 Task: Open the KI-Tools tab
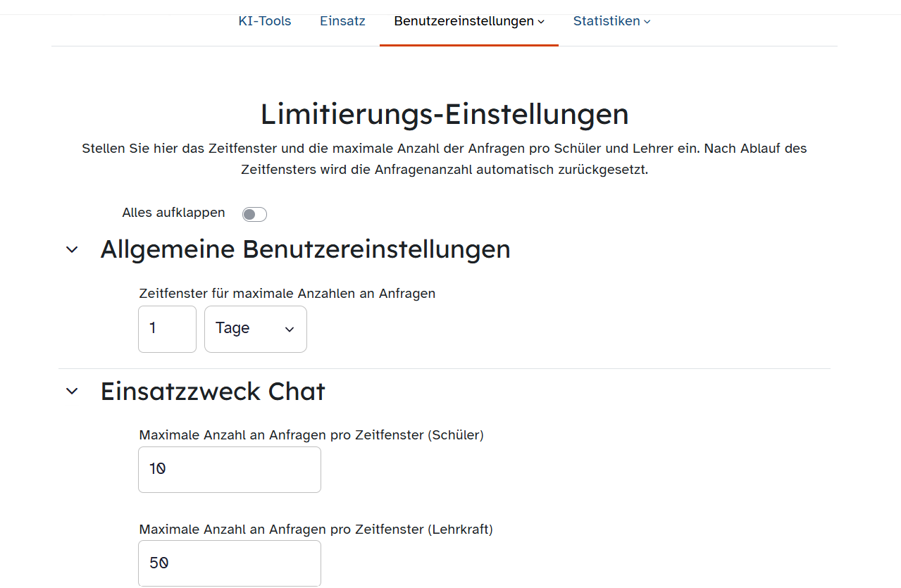pos(264,21)
